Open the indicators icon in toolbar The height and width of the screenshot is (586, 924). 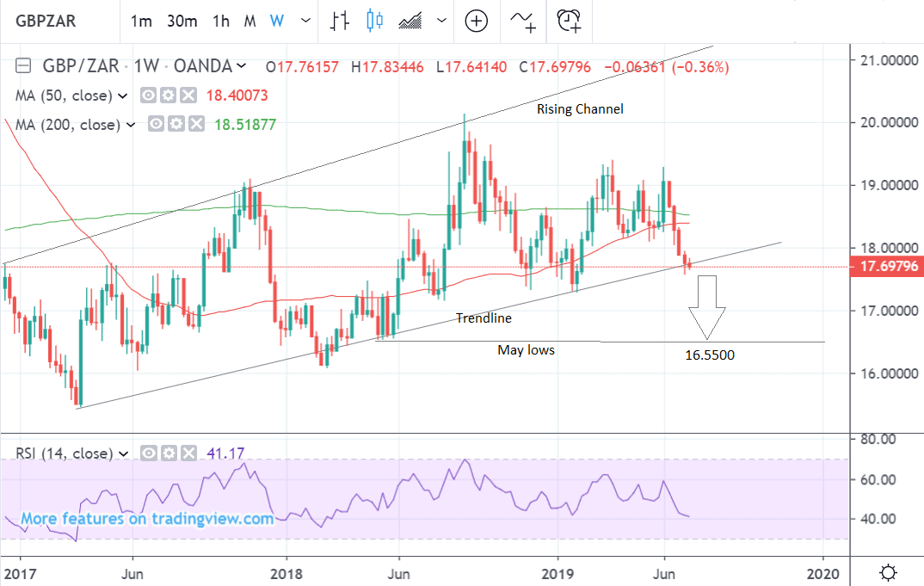524,21
